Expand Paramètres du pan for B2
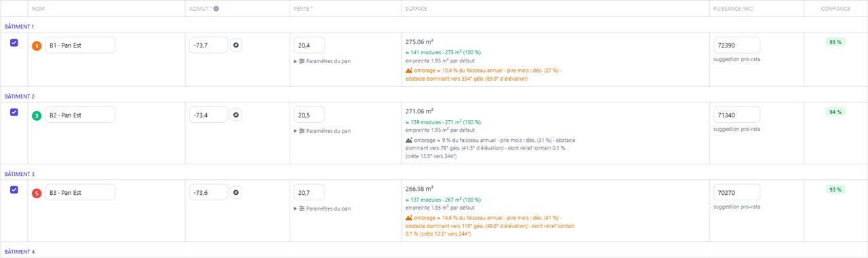Image resolution: width=868 pixels, height=258 pixels. coord(322,131)
